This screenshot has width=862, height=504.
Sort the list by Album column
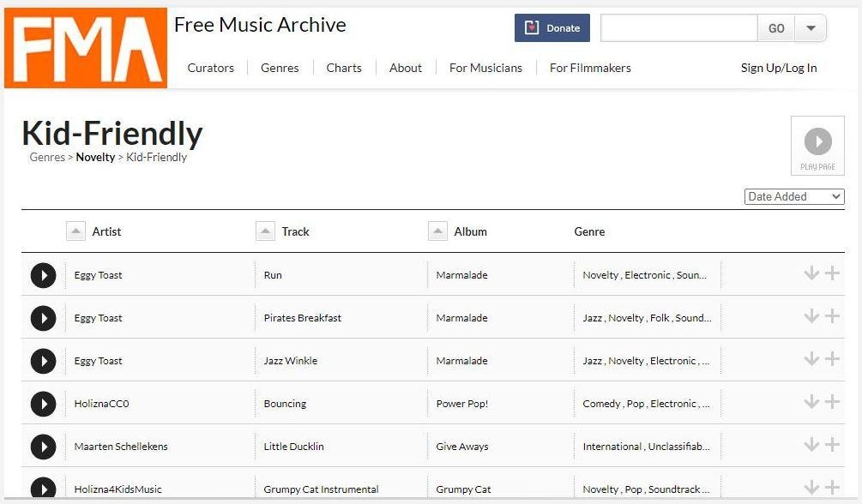click(x=438, y=231)
